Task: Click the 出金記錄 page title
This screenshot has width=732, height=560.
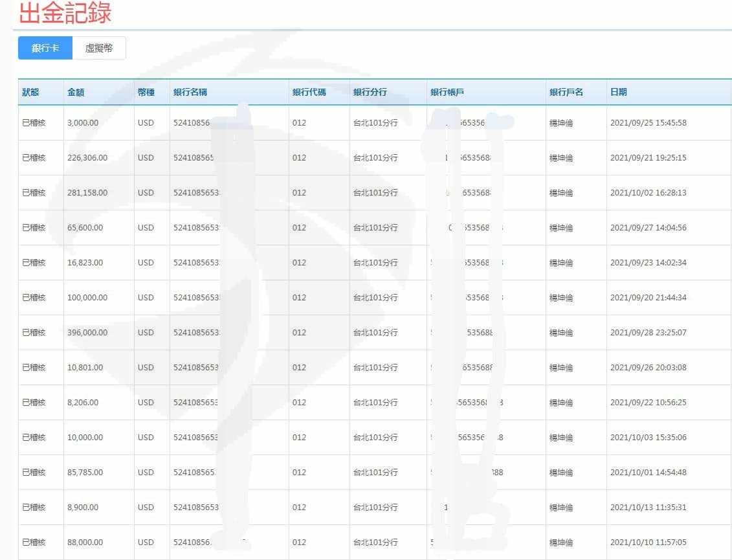Action: coord(65,13)
